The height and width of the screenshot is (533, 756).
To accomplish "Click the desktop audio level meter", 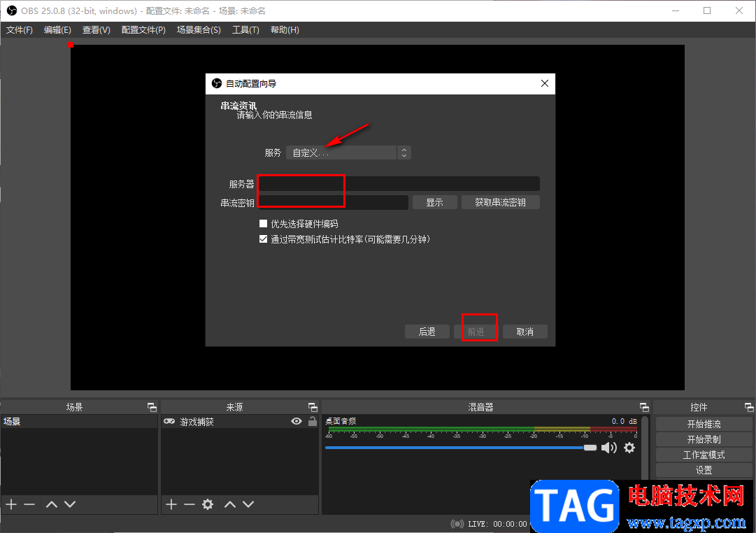I will pyautogui.click(x=481, y=429).
